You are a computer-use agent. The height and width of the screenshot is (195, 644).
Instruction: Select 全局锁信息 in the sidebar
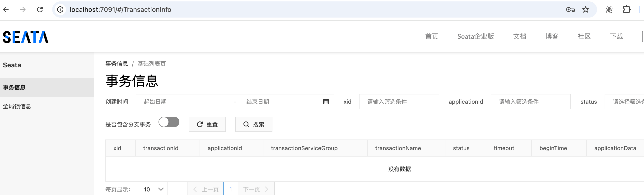pos(17,106)
